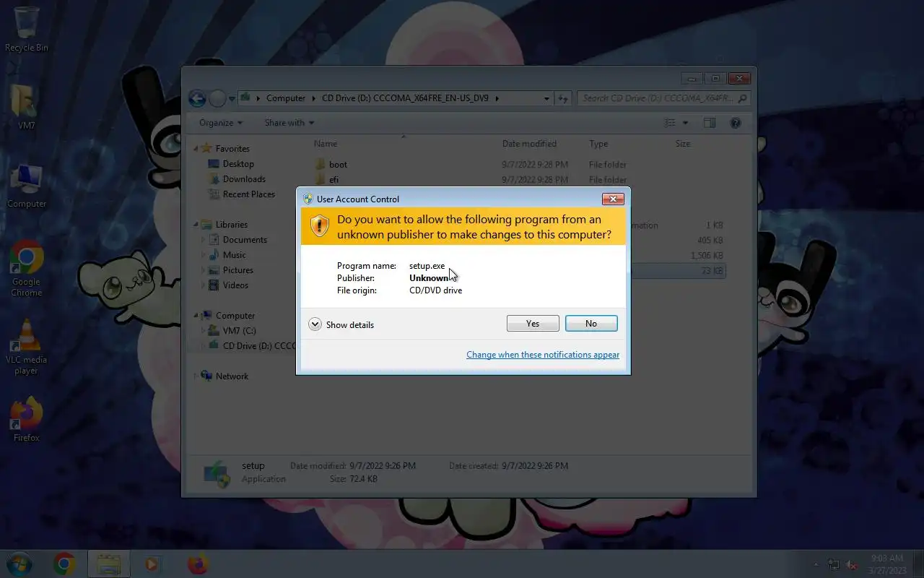Image resolution: width=924 pixels, height=578 pixels.
Task: Open address bar history dropdown
Action: (546, 98)
